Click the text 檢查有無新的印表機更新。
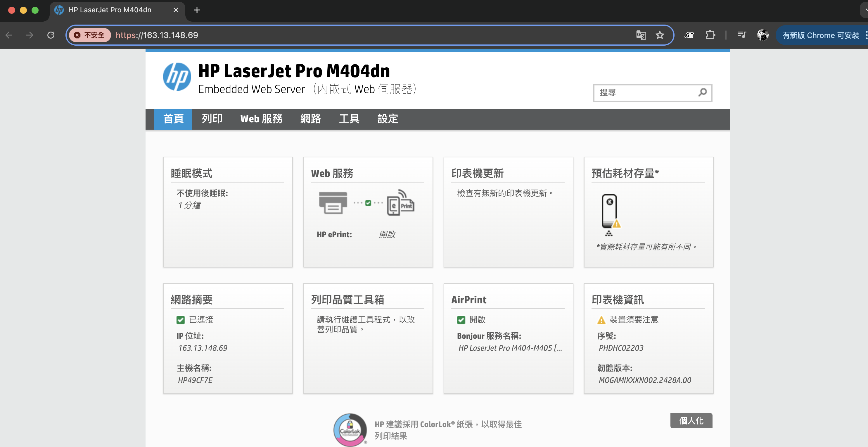Image resolution: width=868 pixels, height=447 pixels. [x=505, y=193]
